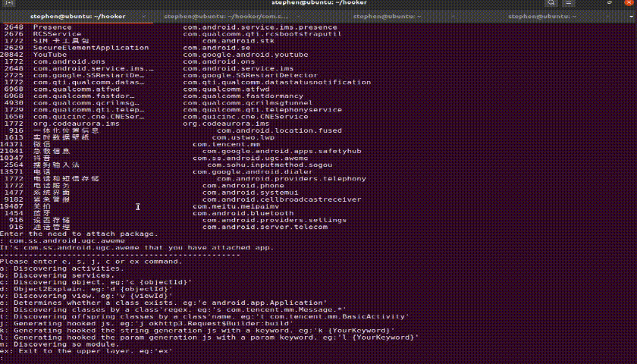This screenshot has height=364, width=637.
Task: Click the 'k: Generating hooked the string generation' line
Action: click(x=197, y=331)
